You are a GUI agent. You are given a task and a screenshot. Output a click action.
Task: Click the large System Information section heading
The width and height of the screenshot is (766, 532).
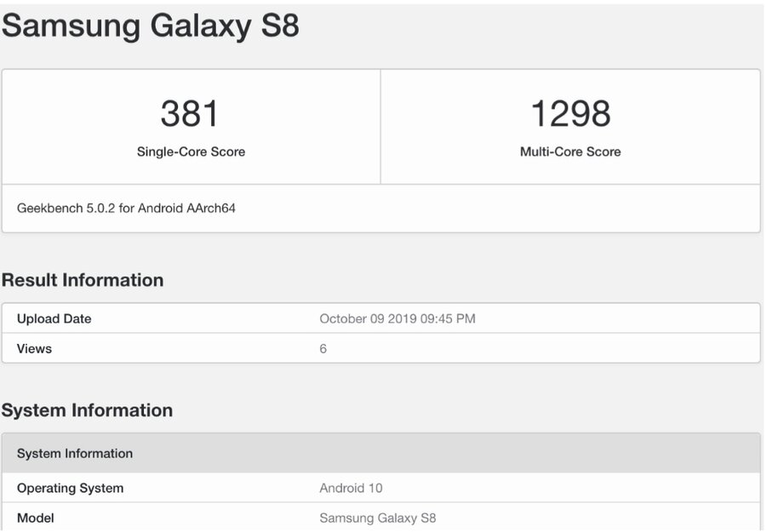(87, 410)
